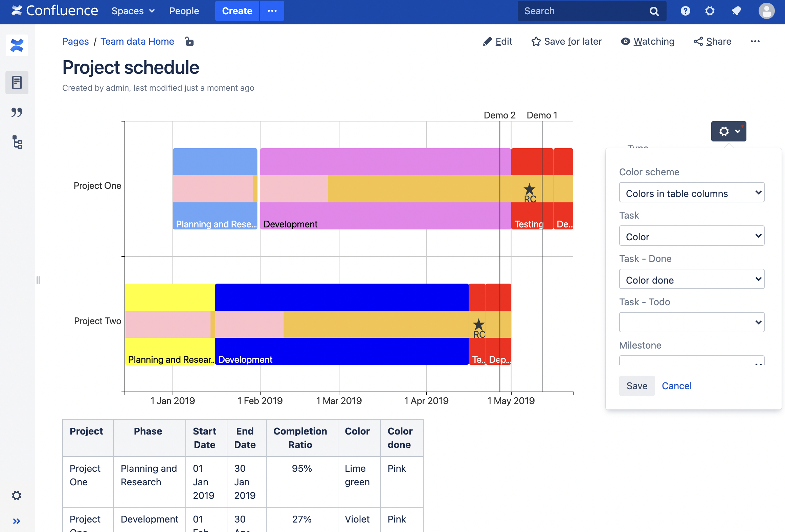Open the Help question mark icon
This screenshot has width=785, height=532.
coord(685,11)
